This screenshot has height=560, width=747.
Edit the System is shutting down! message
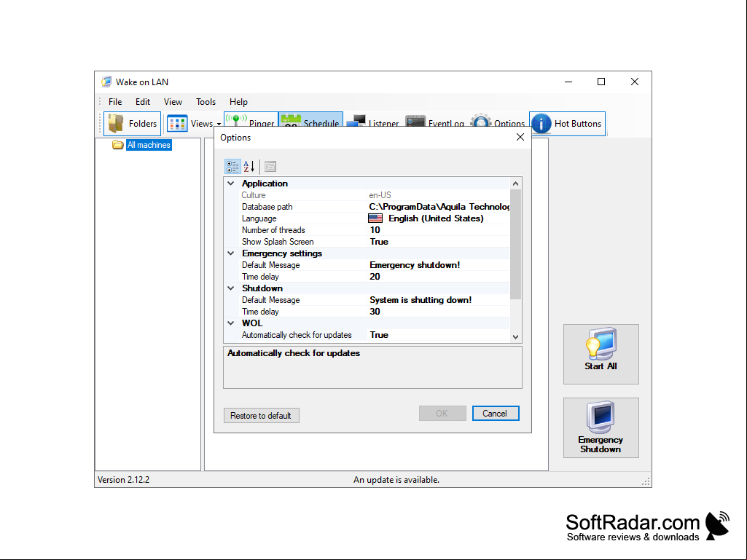438,300
